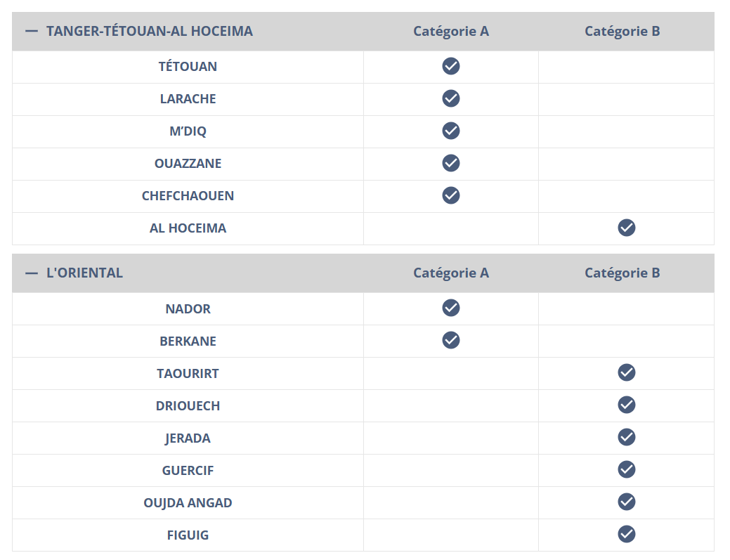
Task: Click Catégorie A header in L'Oriental table
Action: point(451,273)
